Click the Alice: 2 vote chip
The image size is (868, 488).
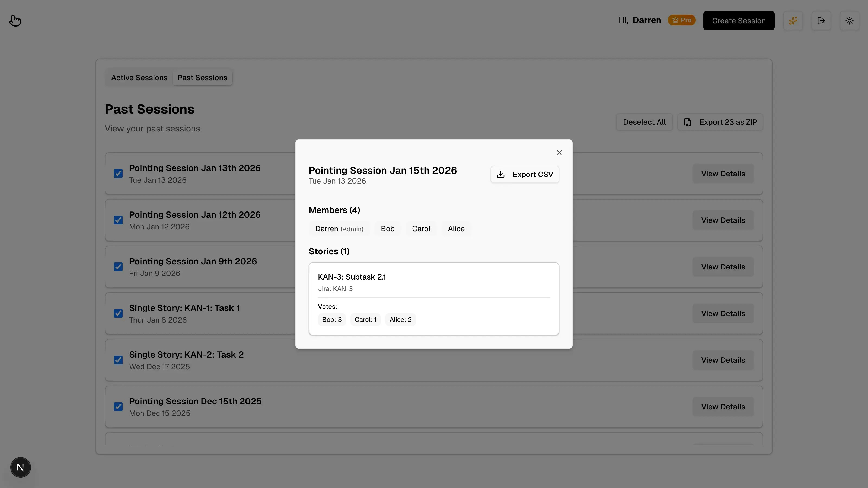pos(400,319)
